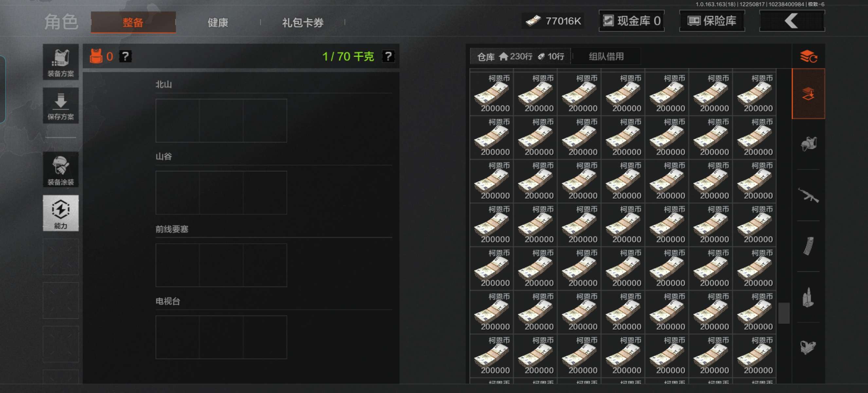Switch to the 礼包卡券 tab
Screen dimensions: 868x393
pos(302,23)
